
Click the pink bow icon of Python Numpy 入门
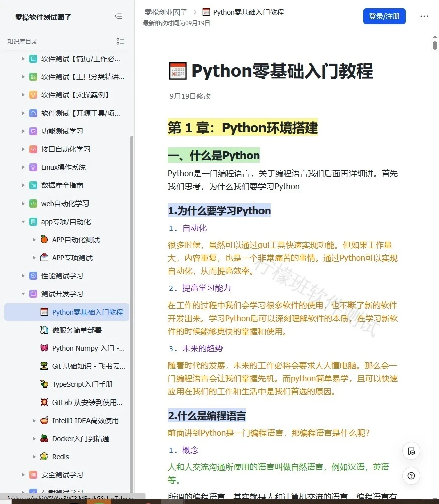point(44,348)
